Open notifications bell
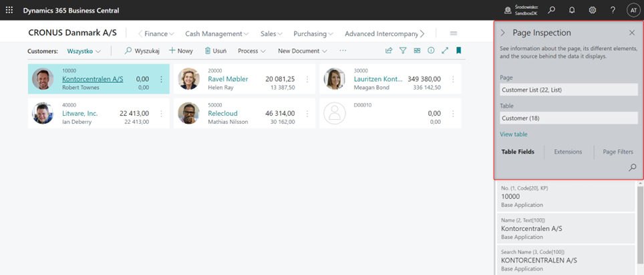The width and height of the screenshot is (644, 275). (x=572, y=10)
